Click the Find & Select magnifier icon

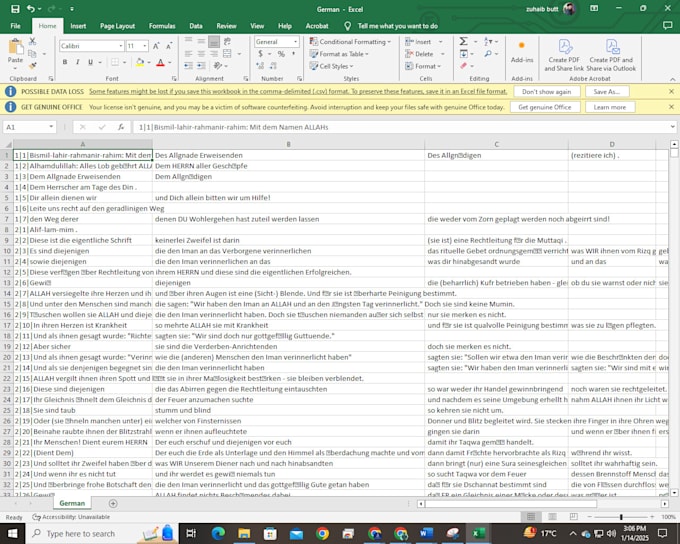(489, 54)
